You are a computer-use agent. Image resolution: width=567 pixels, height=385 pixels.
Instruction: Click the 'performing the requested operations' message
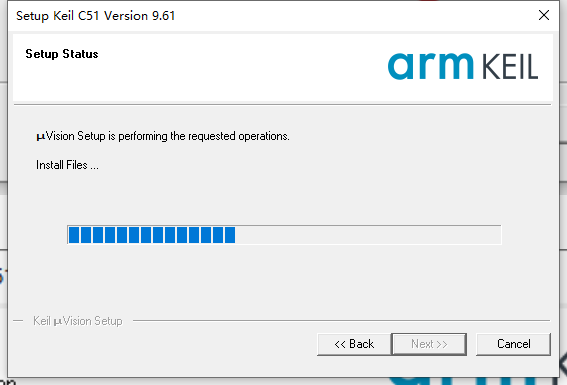(204, 136)
